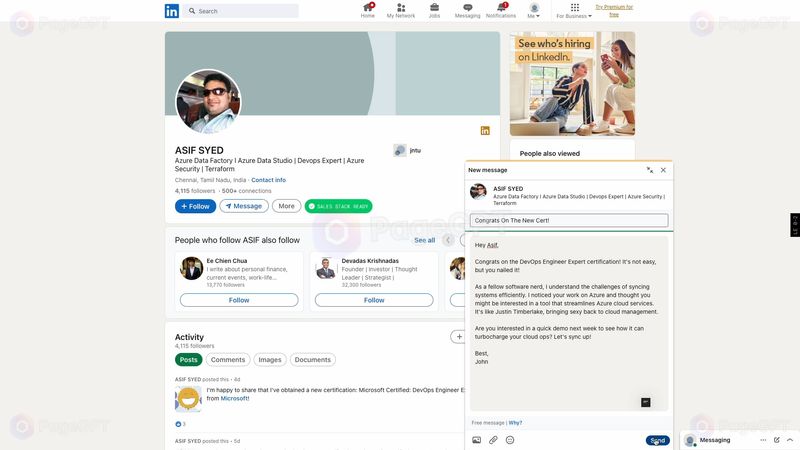This screenshot has width=800, height=450.
Task: Click the gold LinkedIn premium badge
Action: click(x=485, y=131)
